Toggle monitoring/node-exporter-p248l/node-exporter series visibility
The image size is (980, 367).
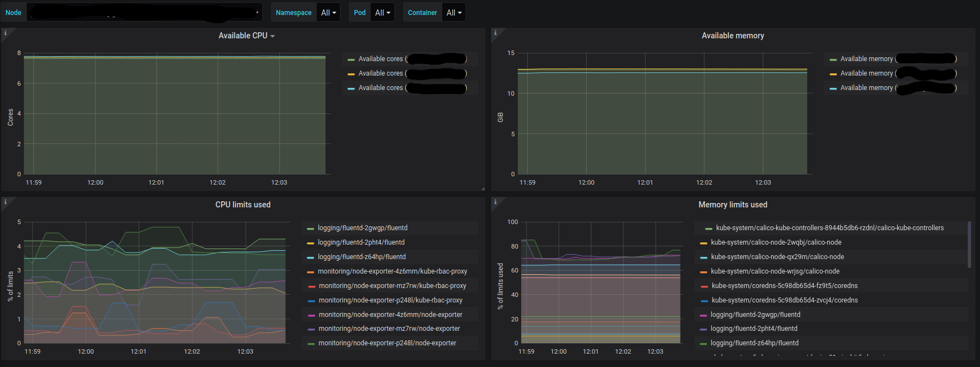point(387,343)
